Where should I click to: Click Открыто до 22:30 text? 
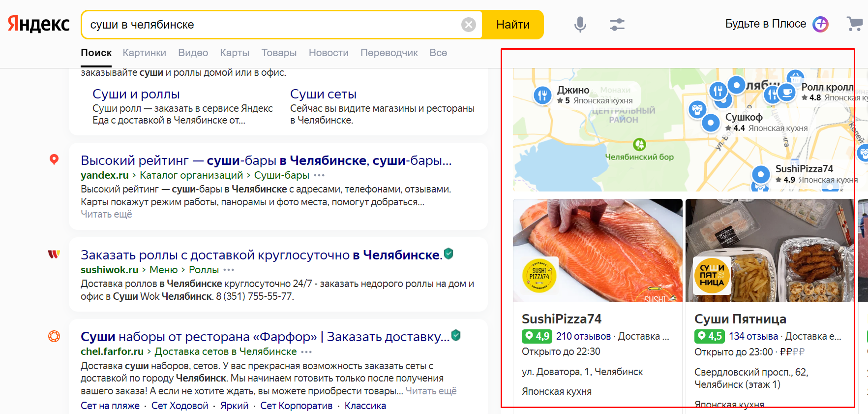[561, 351]
